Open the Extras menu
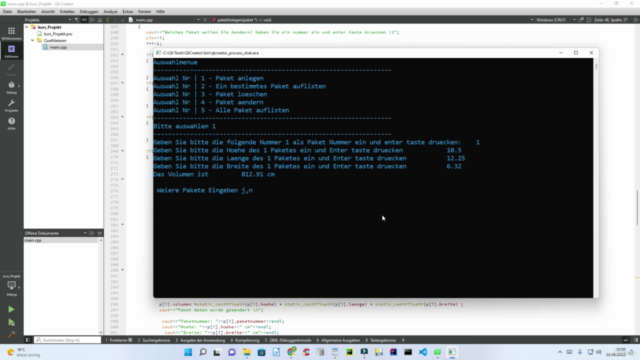Image resolution: width=640 pixels, height=360 pixels. [128, 12]
